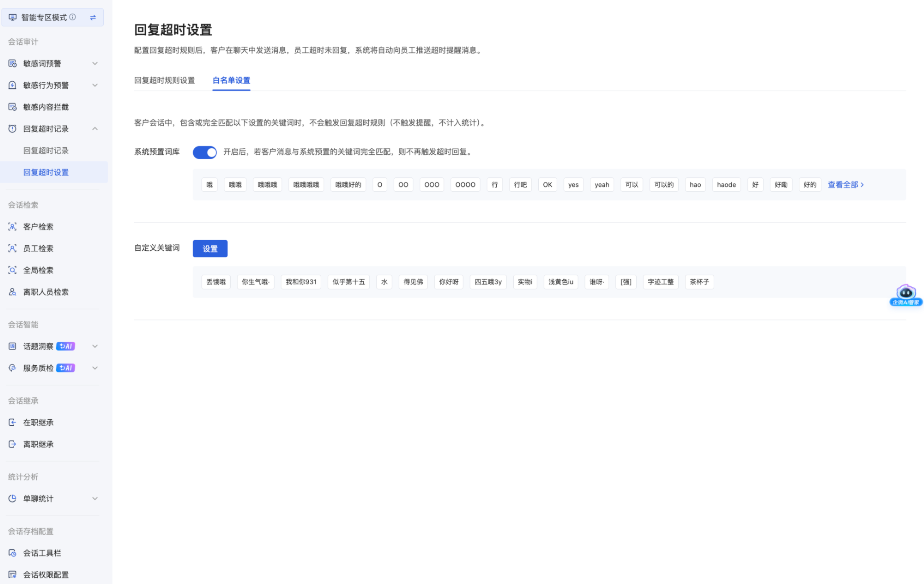Click the '[强]' custom keyword tag
This screenshot has height=584, width=924.
click(x=626, y=282)
